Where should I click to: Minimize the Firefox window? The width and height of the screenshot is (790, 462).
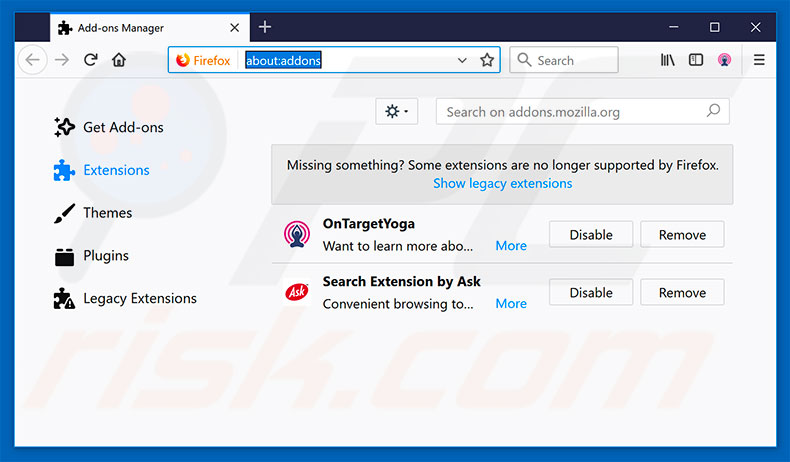(x=673, y=27)
